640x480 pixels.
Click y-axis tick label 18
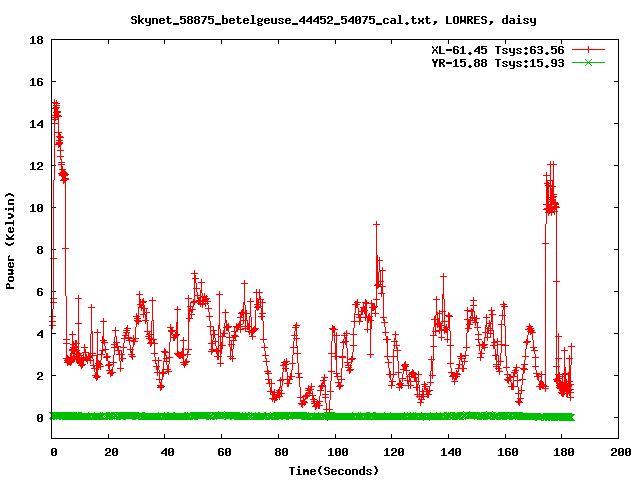36,40
